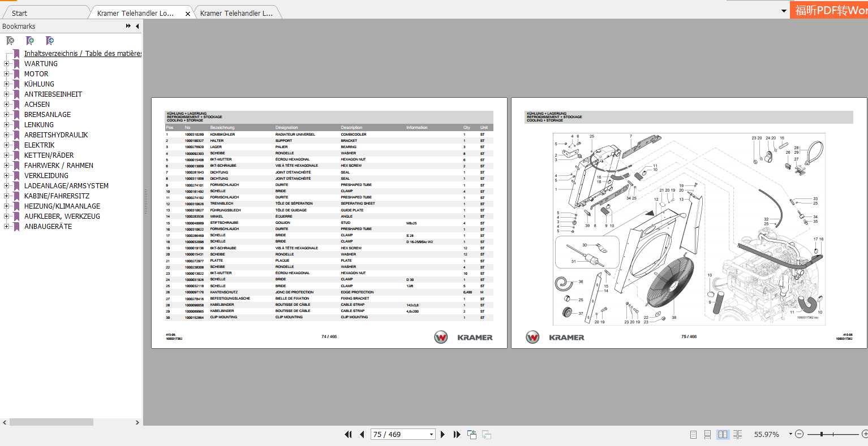Image resolution: width=868 pixels, height=446 pixels.
Task: Select the second Kramer Telehandler tab
Action: (238, 12)
